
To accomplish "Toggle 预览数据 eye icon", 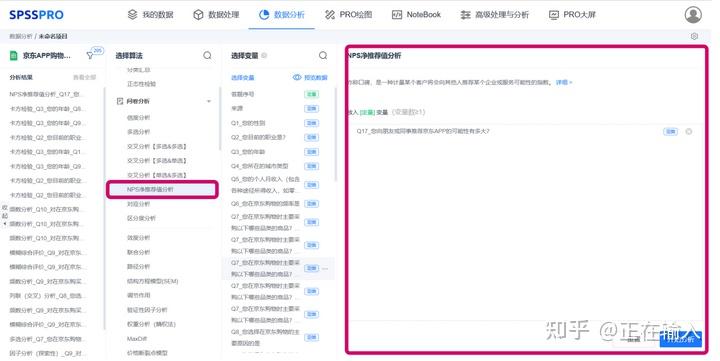I will click(297, 78).
